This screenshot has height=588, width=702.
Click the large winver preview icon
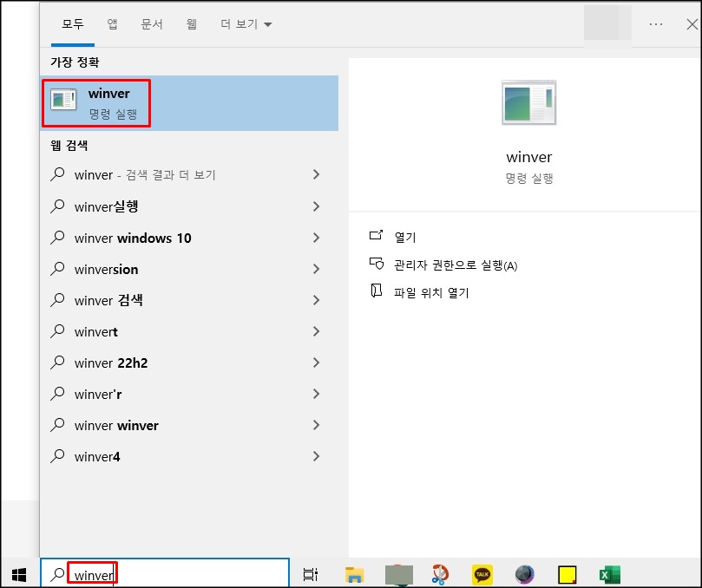pyautogui.click(x=528, y=102)
